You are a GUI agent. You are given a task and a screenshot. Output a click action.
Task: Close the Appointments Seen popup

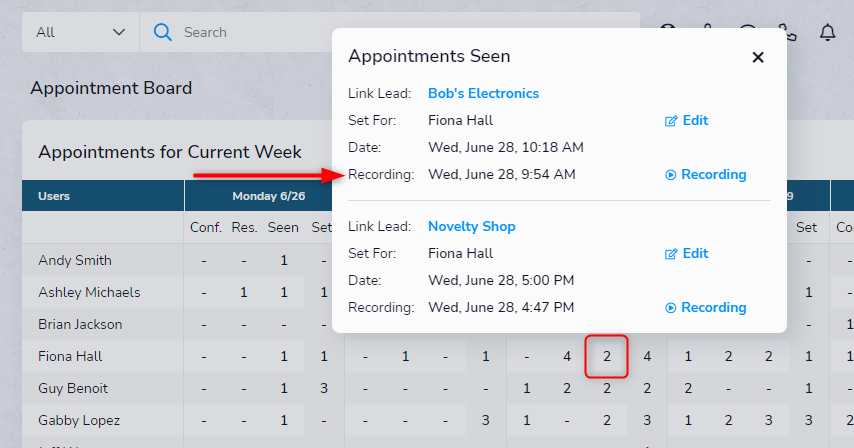tap(758, 57)
